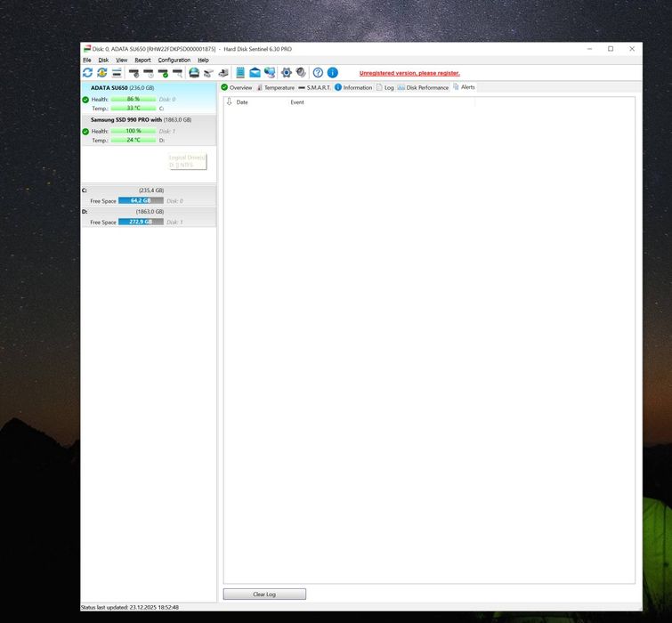Click the green health checkmark for Samsung SSD
This screenshot has height=623, width=672.
click(x=85, y=131)
